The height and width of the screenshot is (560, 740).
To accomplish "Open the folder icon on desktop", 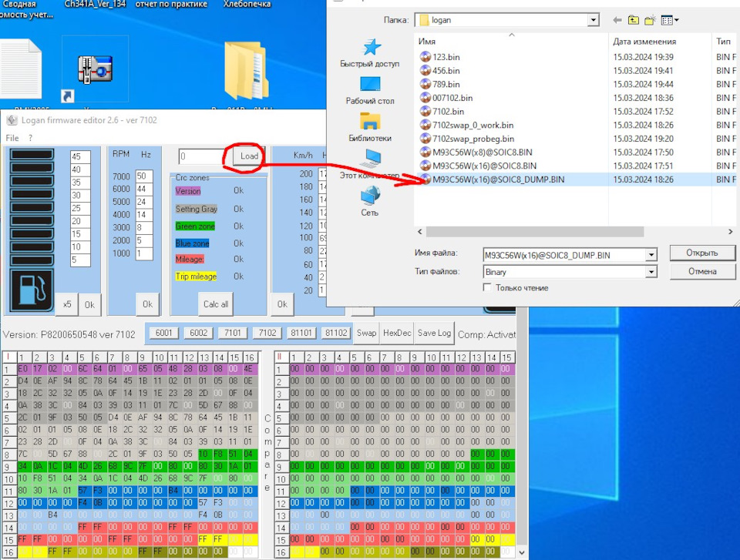I will tap(245, 70).
